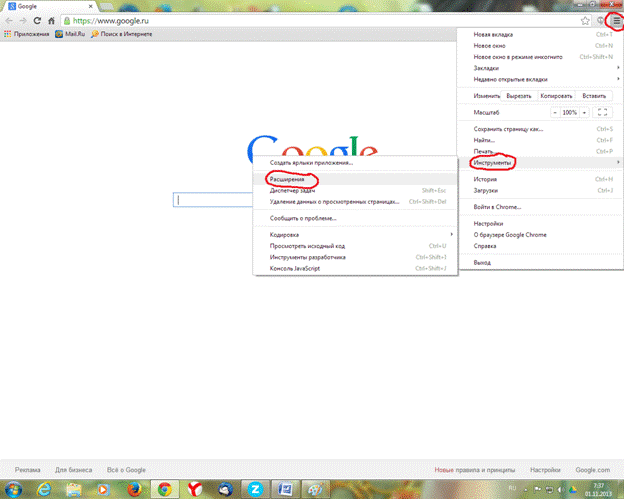Select Найти menu item
624x499 pixels.
point(540,140)
